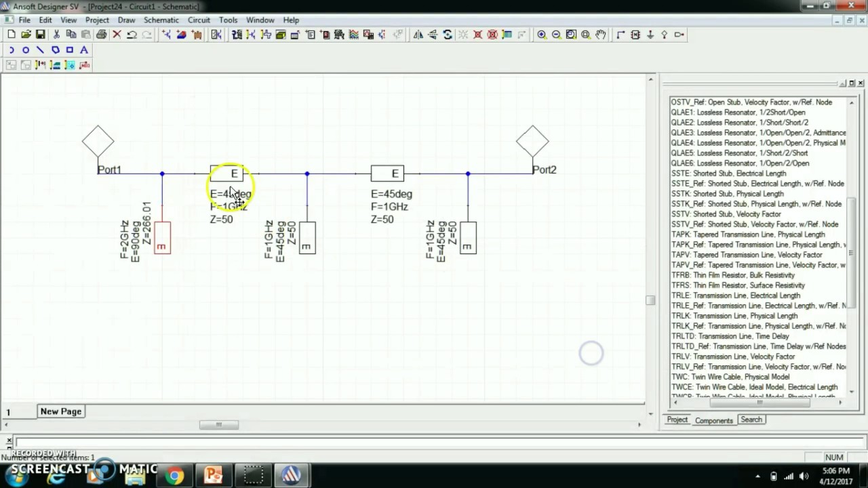Select the red highlighted stub component
Viewport: 868px width, 488px height.
pyautogui.click(x=162, y=237)
